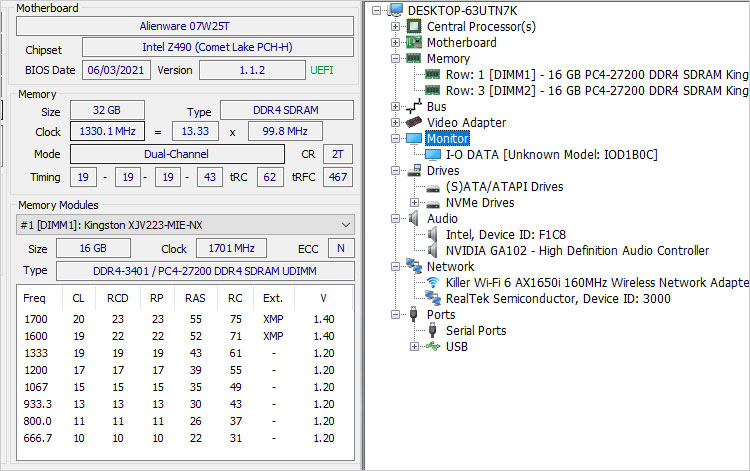750x471 pixels.
Task: Click the Audio node speaker icon
Action: [414, 219]
